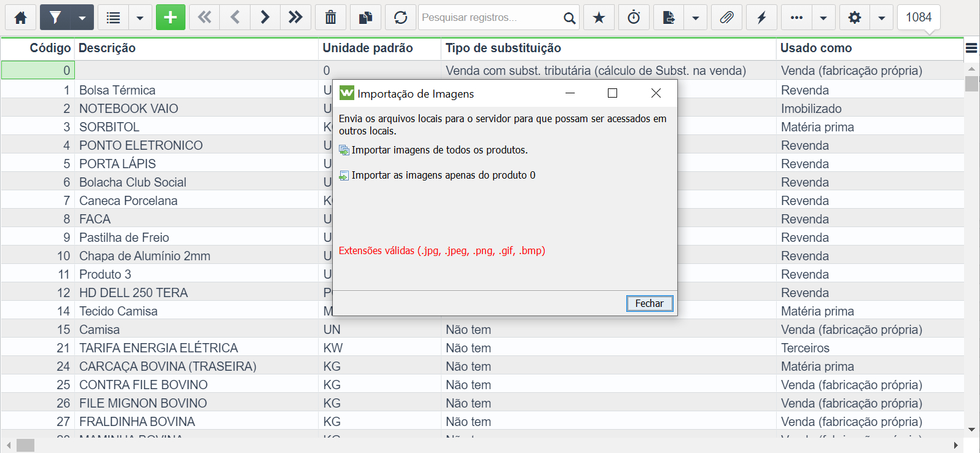
Task: Add a new record with green plus
Action: pos(171,17)
